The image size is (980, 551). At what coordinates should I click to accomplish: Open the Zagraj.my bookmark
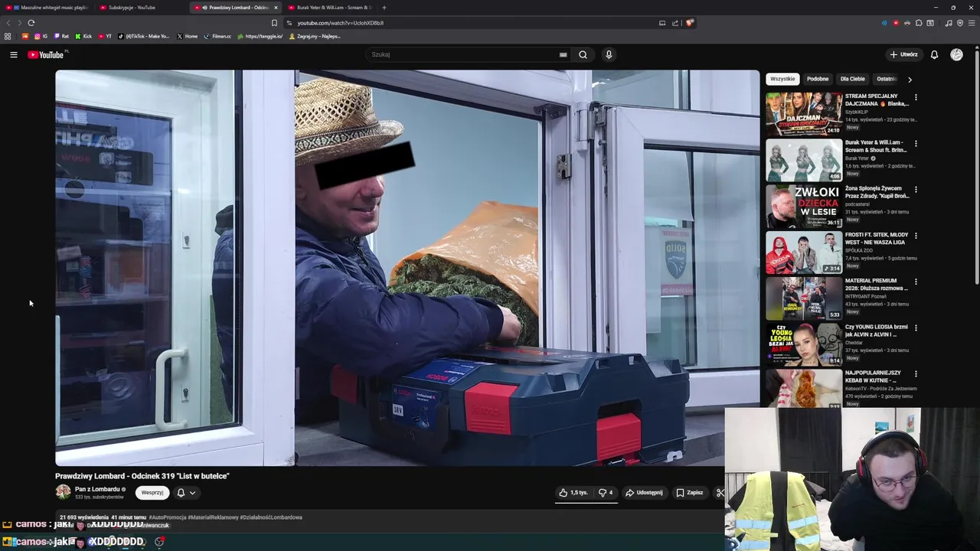[x=315, y=36]
